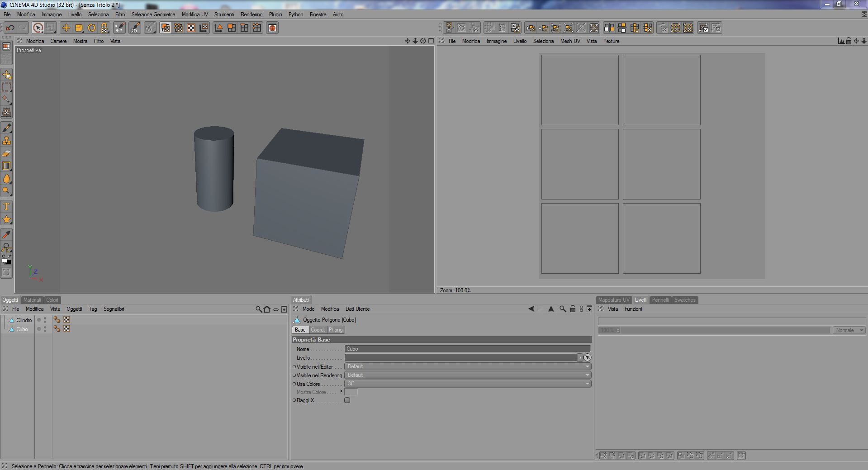The width and height of the screenshot is (868, 470).
Task: Click the Undo arrow icon
Action: coord(10,28)
